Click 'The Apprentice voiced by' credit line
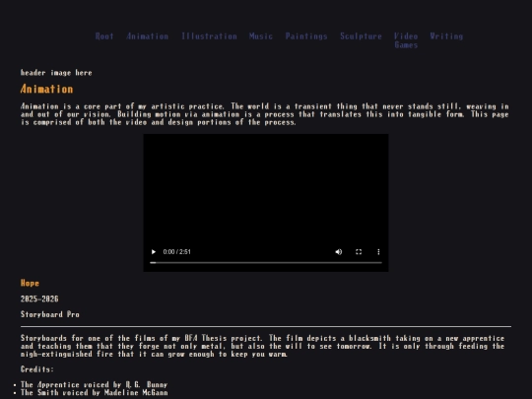Screen dimensions: 532x399 tap(94, 385)
